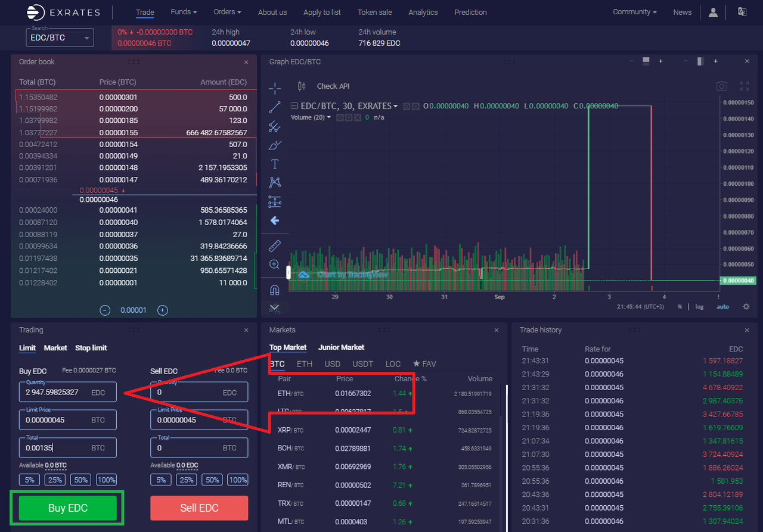The width and height of the screenshot is (763, 532).
Task: Activate the zoom-in magnifier tool
Action: pyautogui.click(x=275, y=265)
